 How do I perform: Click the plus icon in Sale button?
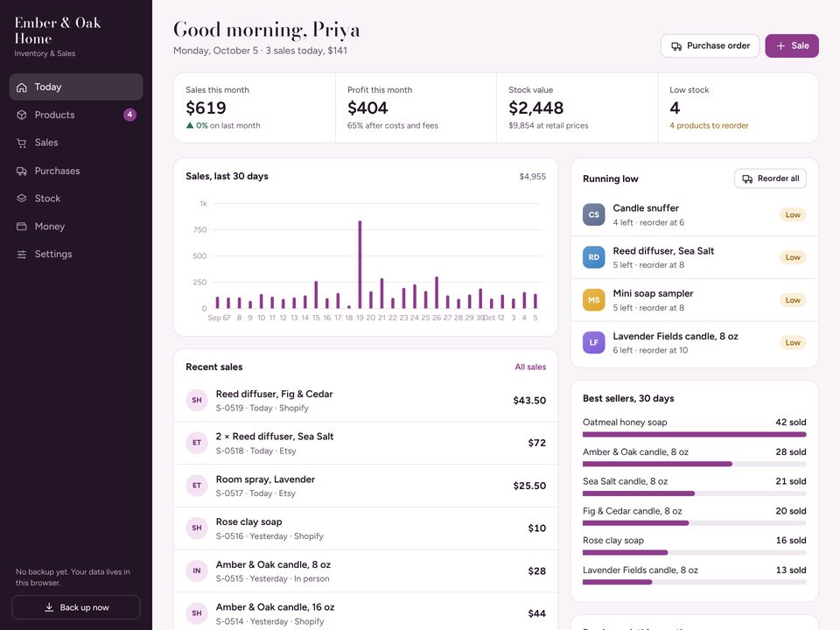click(781, 46)
